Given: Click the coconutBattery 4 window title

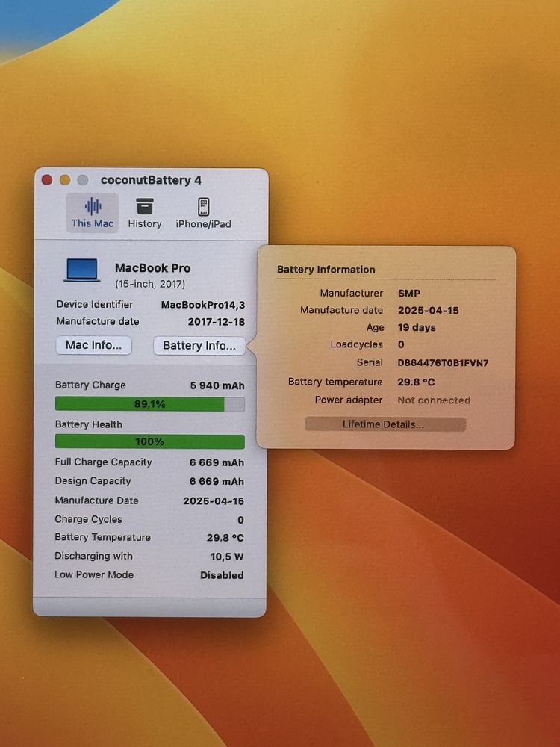Looking at the screenshot, I should coord(151,180).
